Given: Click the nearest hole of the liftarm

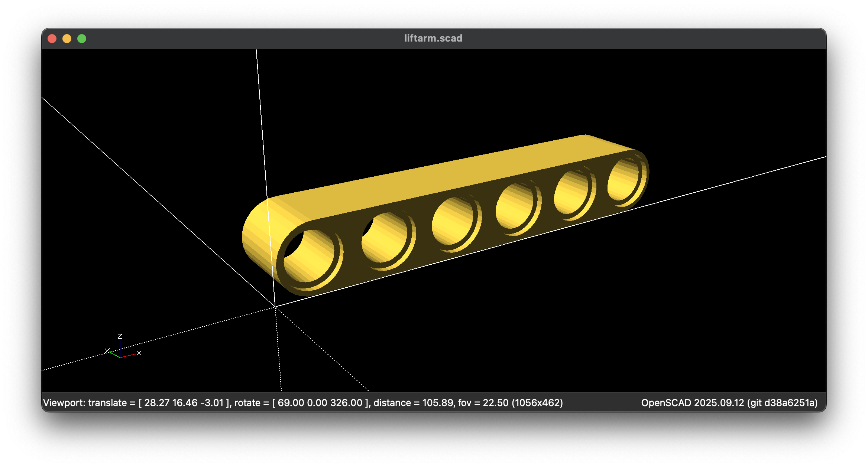Looking at the screenshot, I should pyautogui.click(x=309, y=256).
